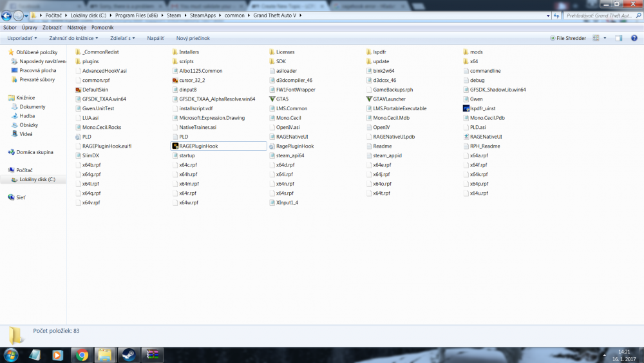
Task: Select the GTAVLauncher file icon
Action: [369, 99]
